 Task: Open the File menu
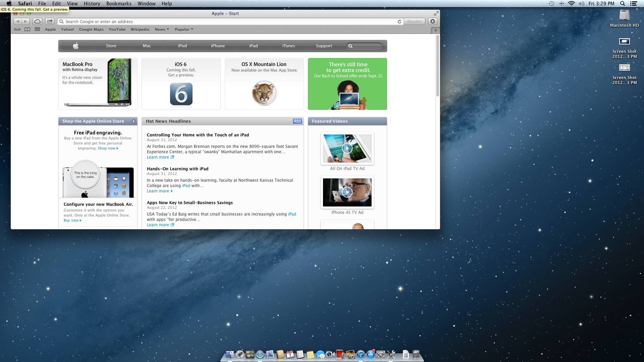point(42,4)
